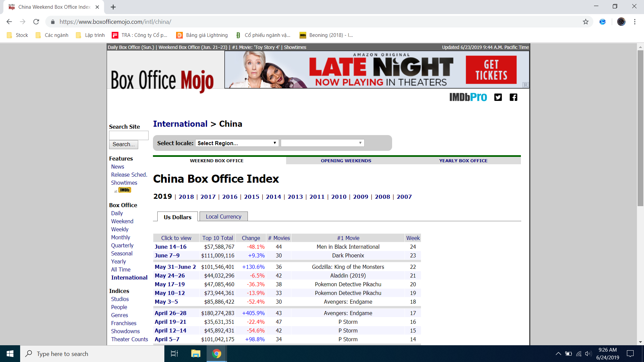Open the Bảng giá Lightning bookmark

pyautogui.click(x=202, y=35)
